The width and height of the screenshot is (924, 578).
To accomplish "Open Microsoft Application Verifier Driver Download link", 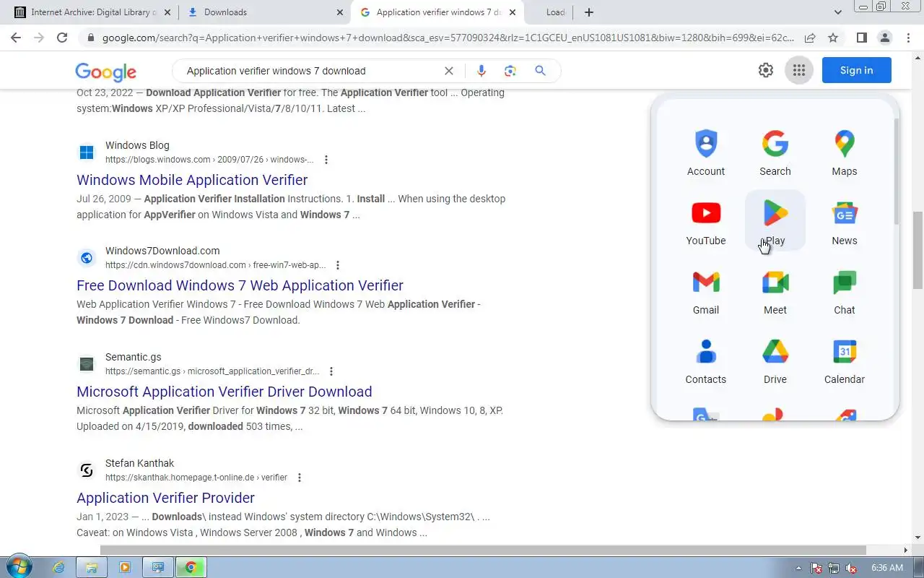I will pos(225,392).
